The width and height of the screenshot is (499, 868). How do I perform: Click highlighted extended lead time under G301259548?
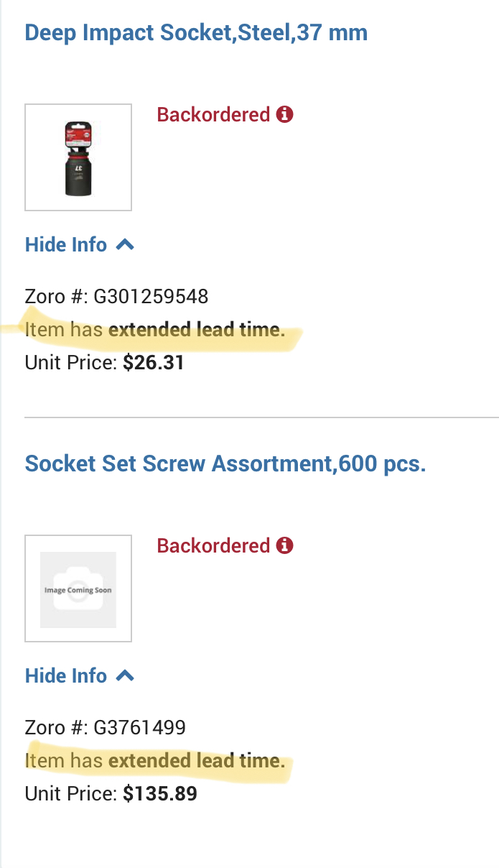(196, 330)
